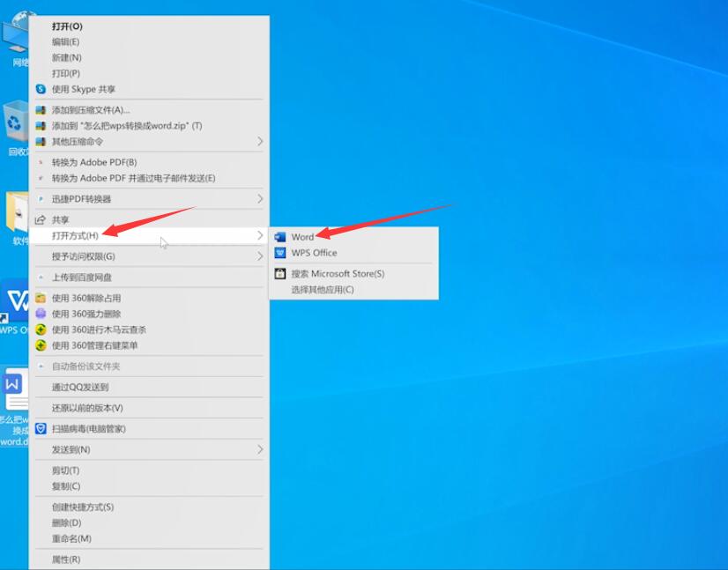Click the Skype icon in context menu
Viewport: 728px width, 570px height.
point(41,89)
